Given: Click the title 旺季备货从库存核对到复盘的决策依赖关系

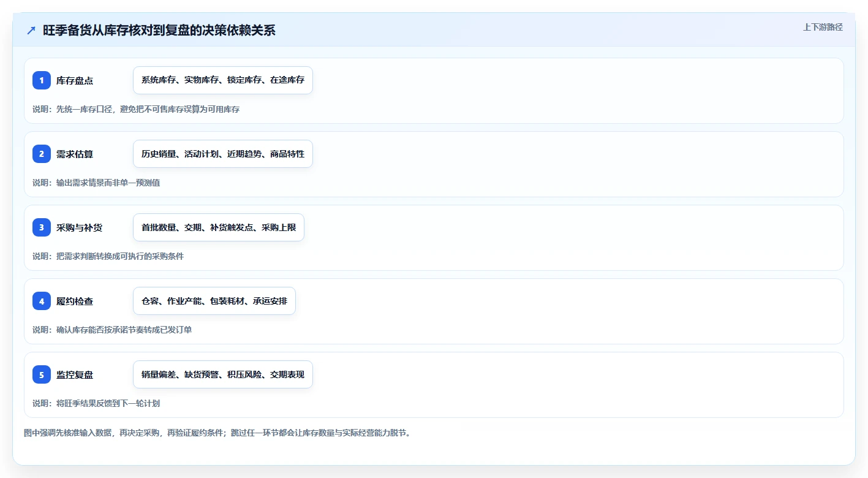Looking at the screenshot, I should click(159, 31).
